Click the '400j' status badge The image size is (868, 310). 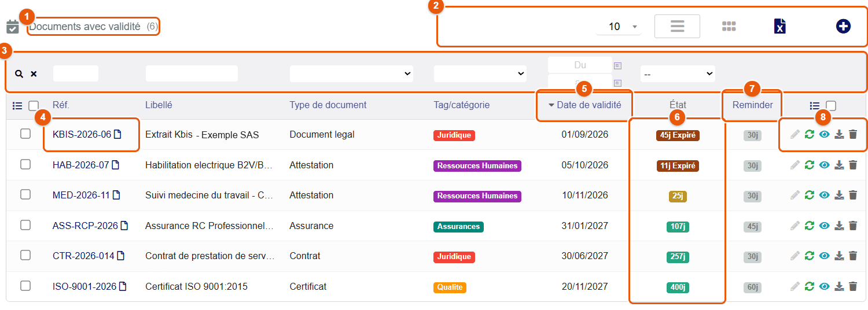point(678,287)
